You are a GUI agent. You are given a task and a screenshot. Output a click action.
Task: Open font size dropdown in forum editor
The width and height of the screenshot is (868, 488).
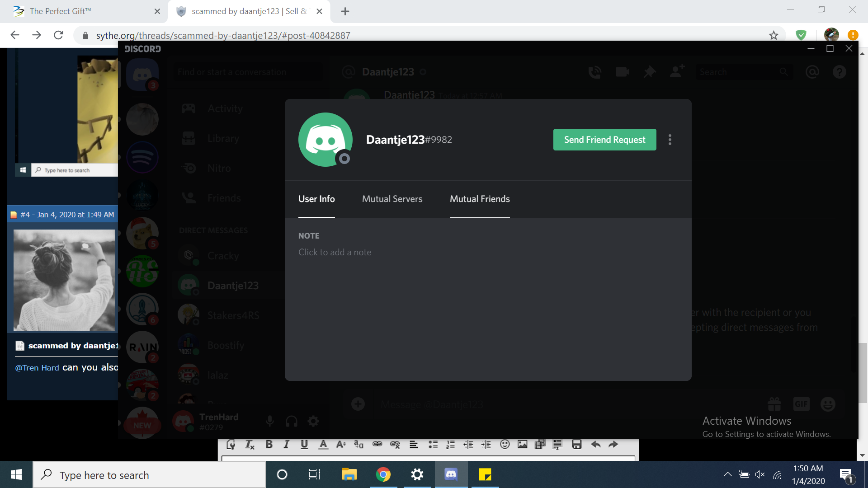[341, 445]
